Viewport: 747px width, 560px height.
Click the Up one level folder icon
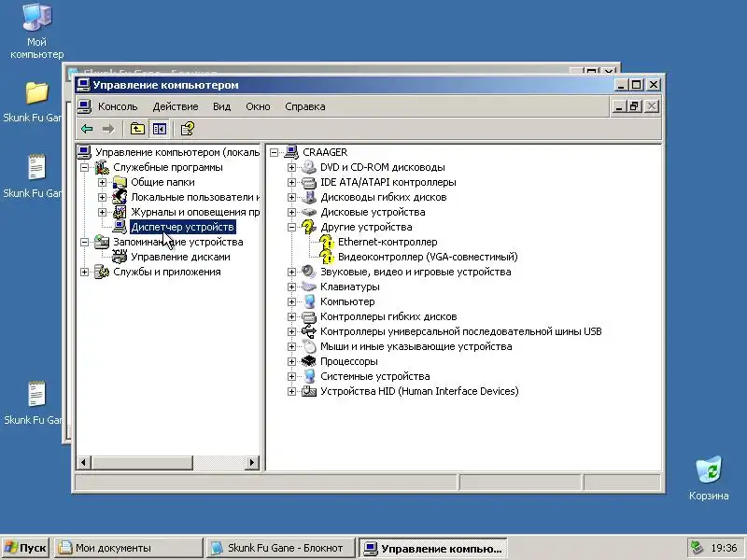[x=137, y=129]
